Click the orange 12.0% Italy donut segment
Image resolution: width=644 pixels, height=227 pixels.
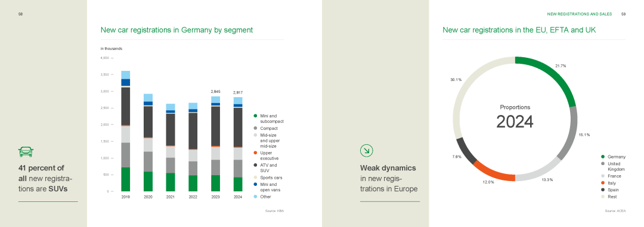[491, 172]
